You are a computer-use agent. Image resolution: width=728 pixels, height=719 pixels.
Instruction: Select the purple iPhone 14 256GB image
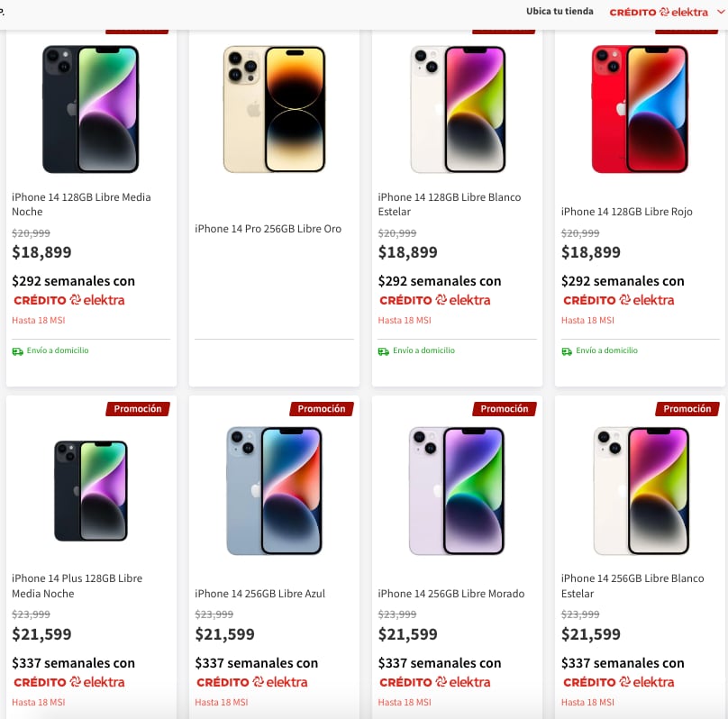[457, 490]
